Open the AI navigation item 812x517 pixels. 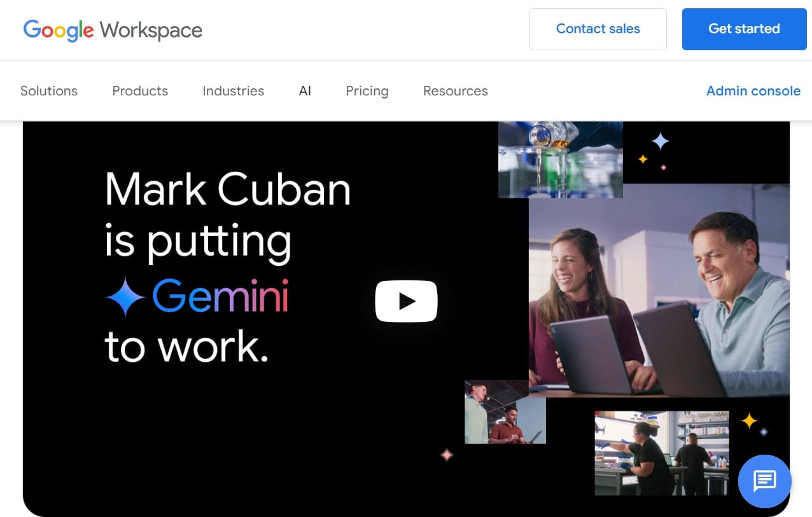tap(305, 91)
